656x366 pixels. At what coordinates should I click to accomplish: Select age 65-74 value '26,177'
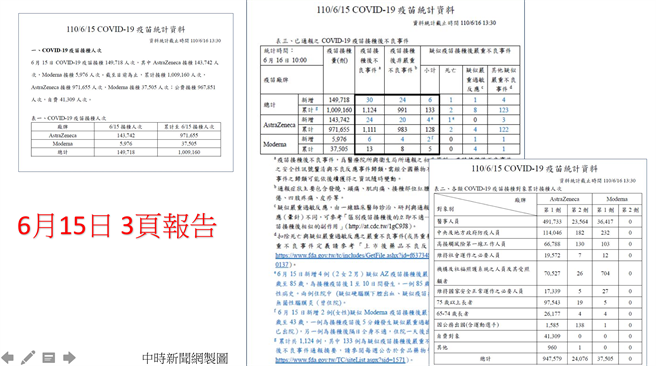click(552, 314)
